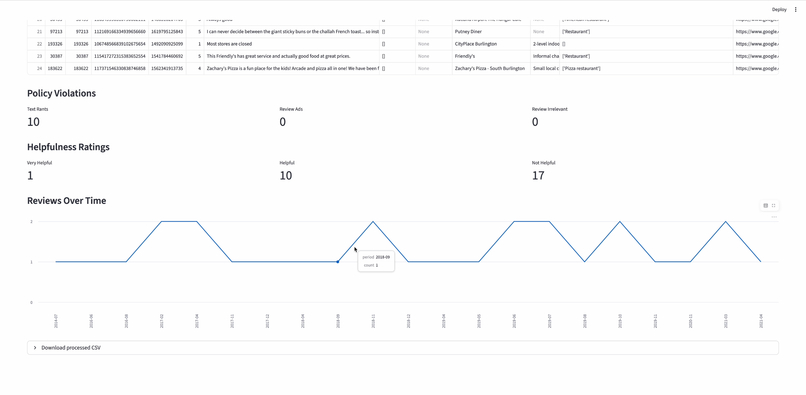Click the value 10 under Text Rants
The image size is (806, 395).
point(33,122)
